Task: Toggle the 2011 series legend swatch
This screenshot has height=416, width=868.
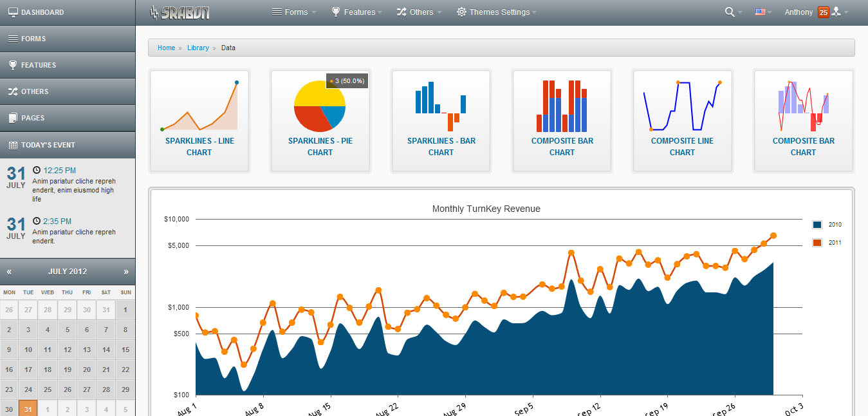Action: (817, 243)
